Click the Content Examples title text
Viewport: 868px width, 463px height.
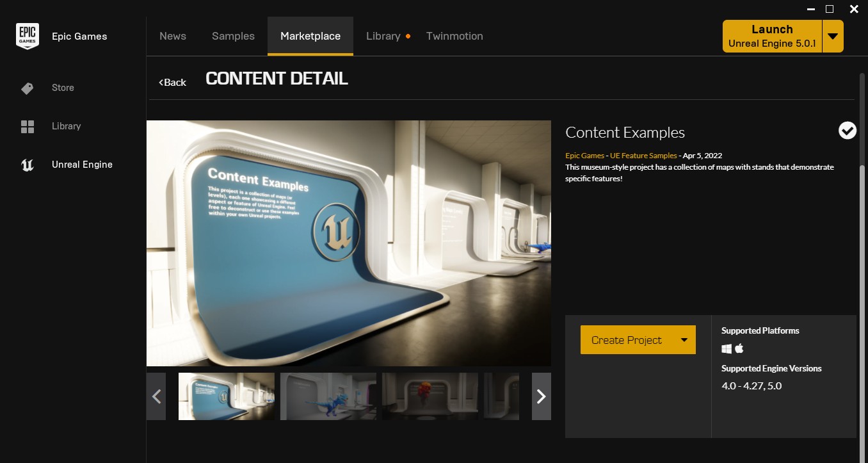pos(625,133)
